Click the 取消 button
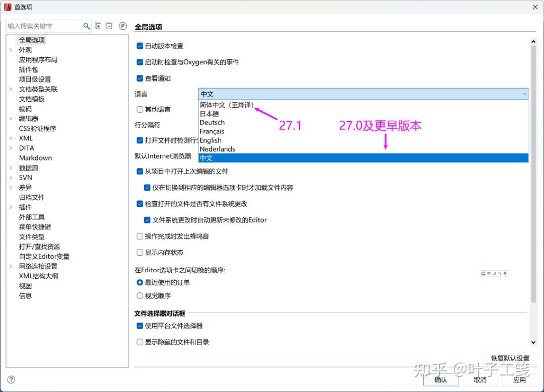 (480, 380)
